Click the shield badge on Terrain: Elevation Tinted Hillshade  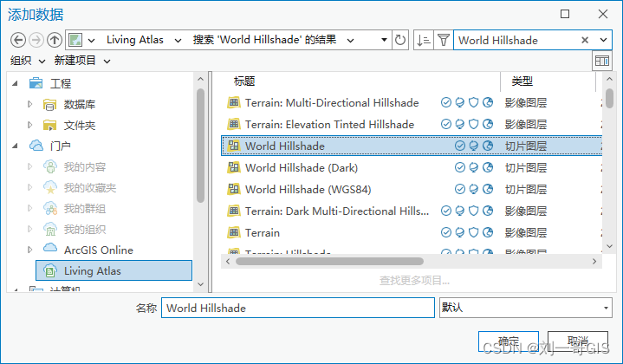point(474,125)
